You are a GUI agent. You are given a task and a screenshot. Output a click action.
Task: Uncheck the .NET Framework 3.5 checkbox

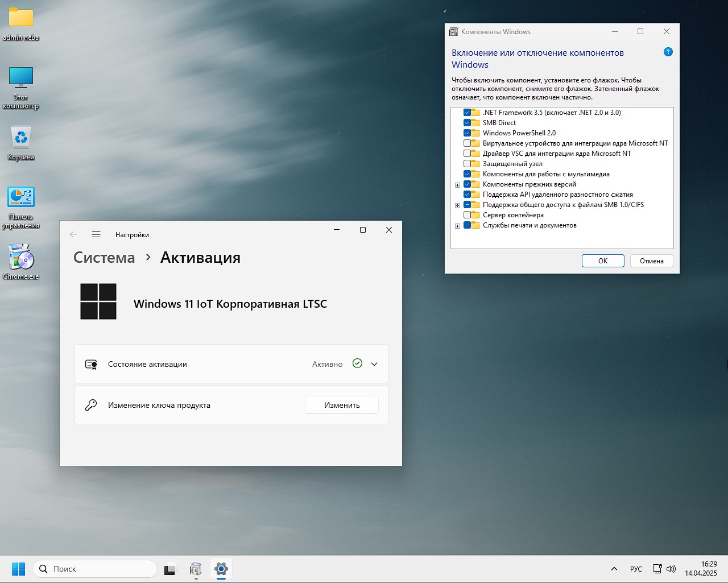pos(467,113)
